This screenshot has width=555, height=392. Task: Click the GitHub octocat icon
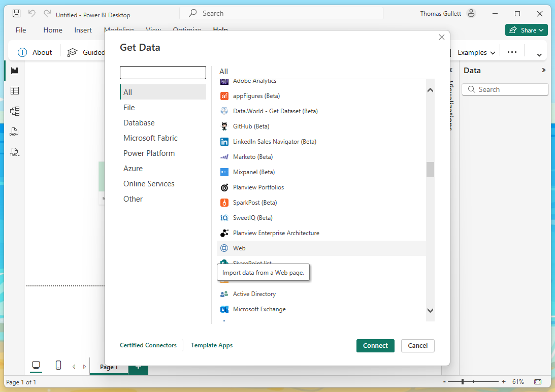pos(224,126)
